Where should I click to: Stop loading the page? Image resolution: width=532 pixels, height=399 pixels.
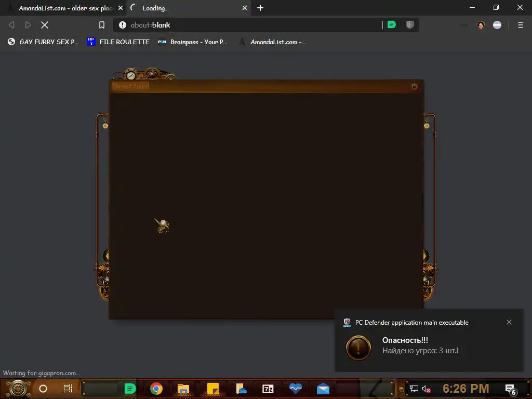(x=45, y=25)
